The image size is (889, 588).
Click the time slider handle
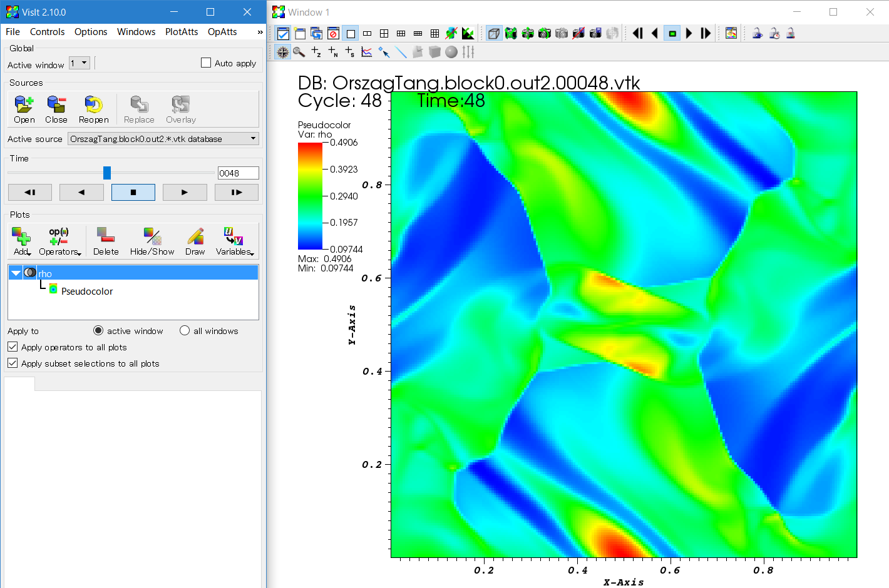(107, 173)
